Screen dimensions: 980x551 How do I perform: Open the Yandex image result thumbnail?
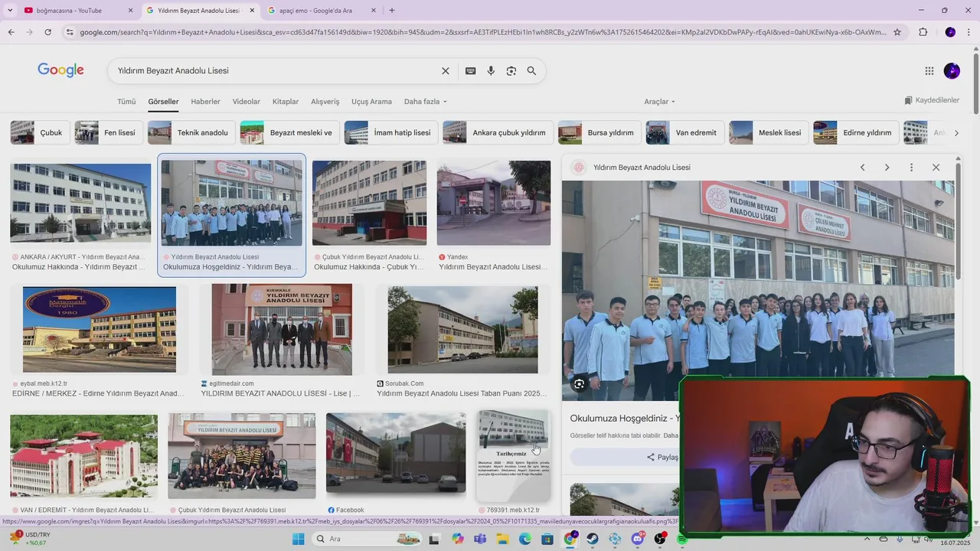tap(493, 203)
